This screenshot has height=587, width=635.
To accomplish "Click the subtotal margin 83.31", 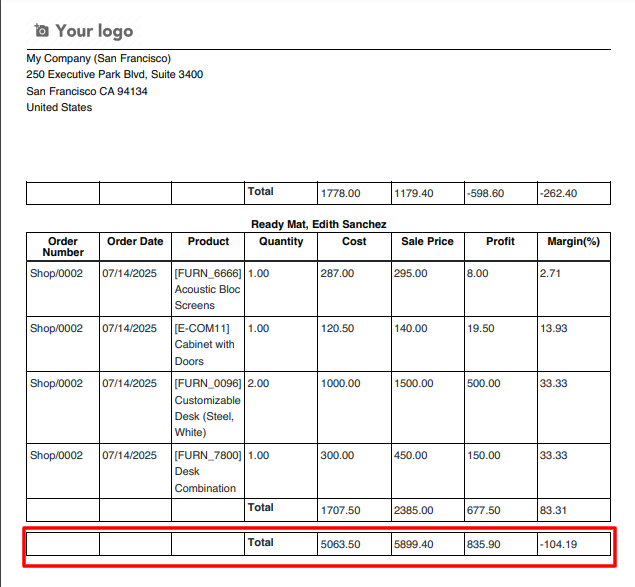I will coord(553,510).
